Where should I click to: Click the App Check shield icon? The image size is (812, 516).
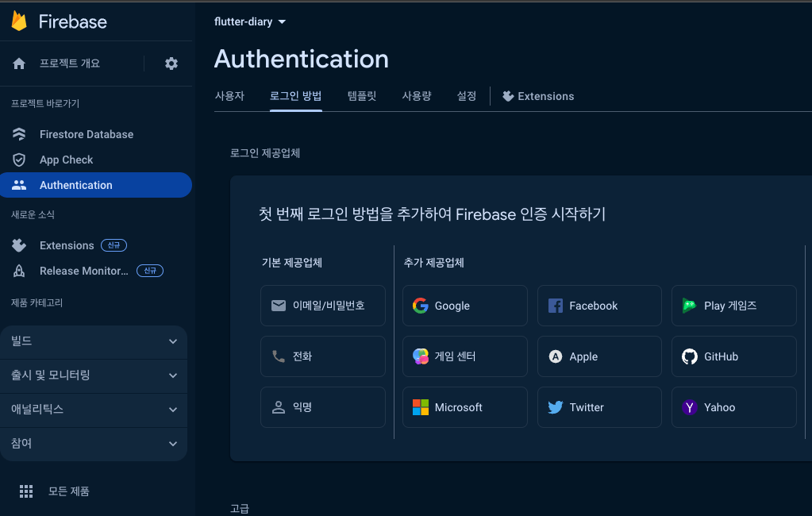pyautogui.click(x=19, y=160)
